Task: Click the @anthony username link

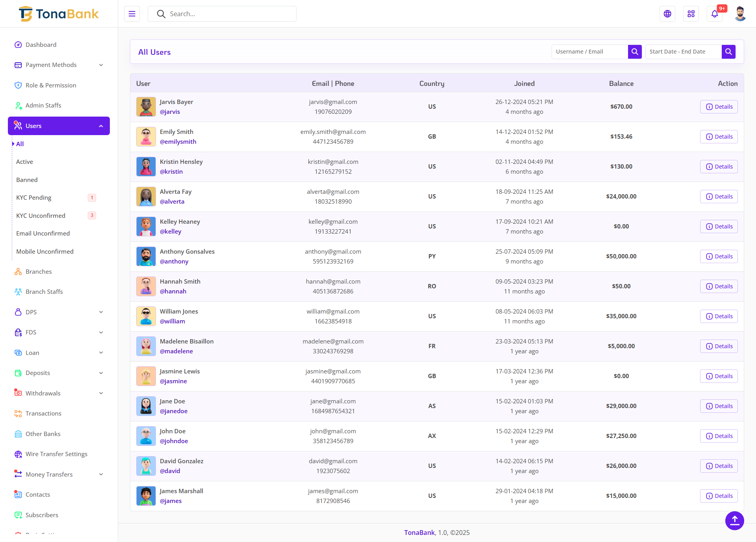Action: (x=174, y=261)
